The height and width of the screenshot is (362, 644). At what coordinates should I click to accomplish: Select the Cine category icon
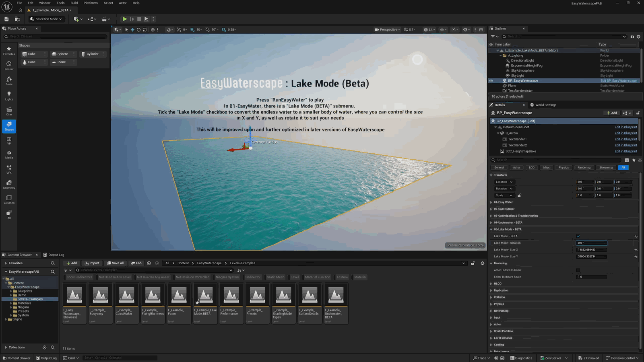point(9,111)
